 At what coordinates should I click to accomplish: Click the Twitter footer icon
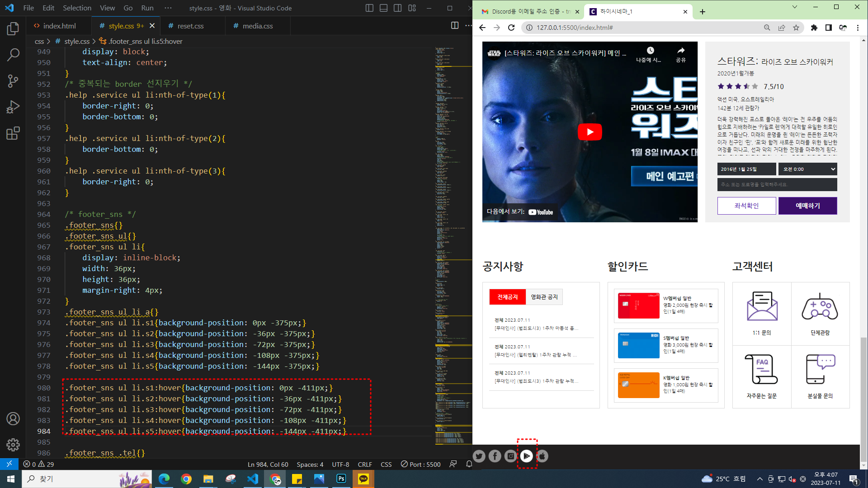[479, 456]
